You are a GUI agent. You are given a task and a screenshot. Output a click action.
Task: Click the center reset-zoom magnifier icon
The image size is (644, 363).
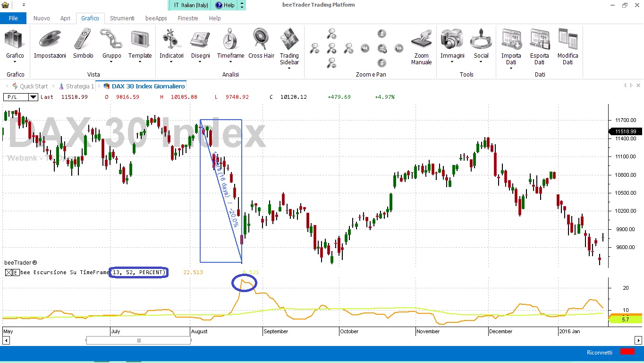[331, 48]
